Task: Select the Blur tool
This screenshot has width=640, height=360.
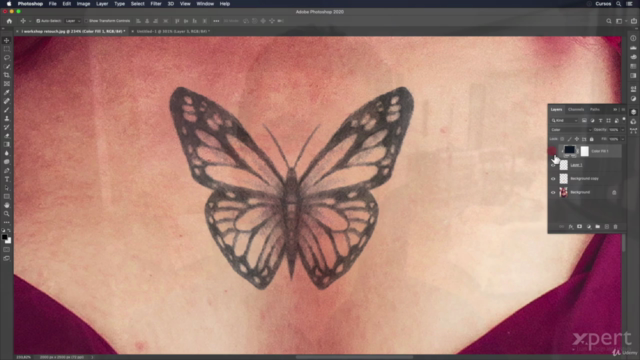Action: (x=7, y=153)
